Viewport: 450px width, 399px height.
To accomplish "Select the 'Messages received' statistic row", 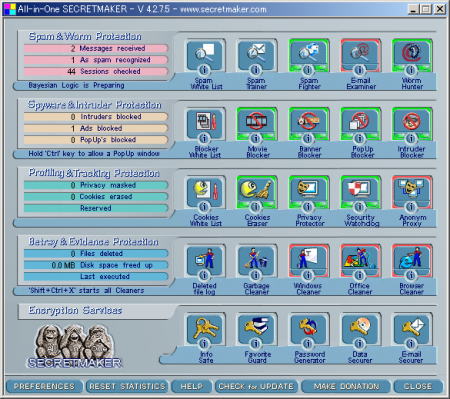I will [x=96, y=48].
